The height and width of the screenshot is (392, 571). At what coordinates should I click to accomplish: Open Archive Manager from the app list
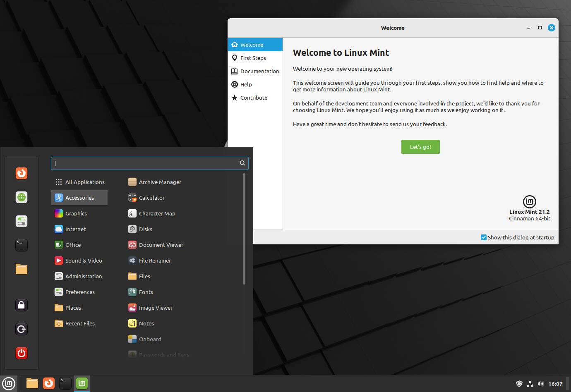[160, 182]
